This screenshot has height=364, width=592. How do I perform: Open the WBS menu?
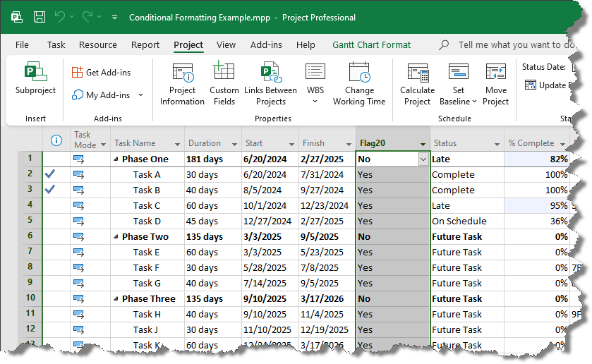(x=315, y=84)
